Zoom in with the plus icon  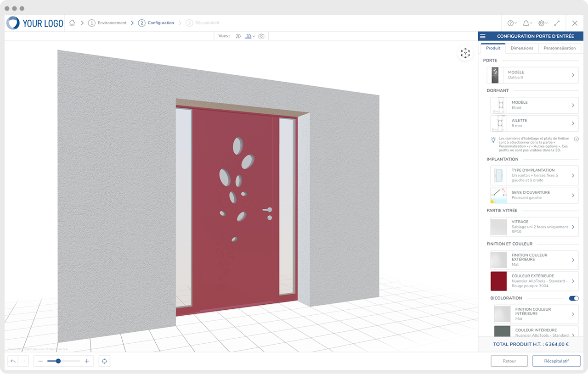pos(87,361)
